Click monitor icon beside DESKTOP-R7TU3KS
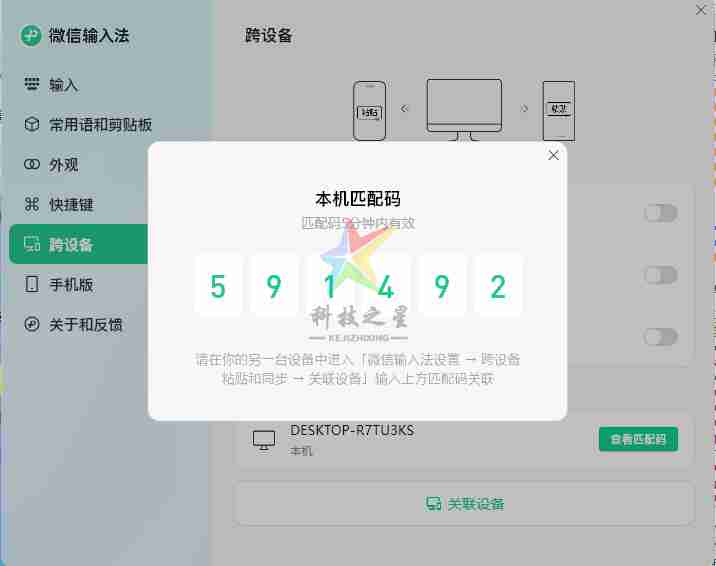This screenshot has height=566, width=716. (x=264, y=440)
